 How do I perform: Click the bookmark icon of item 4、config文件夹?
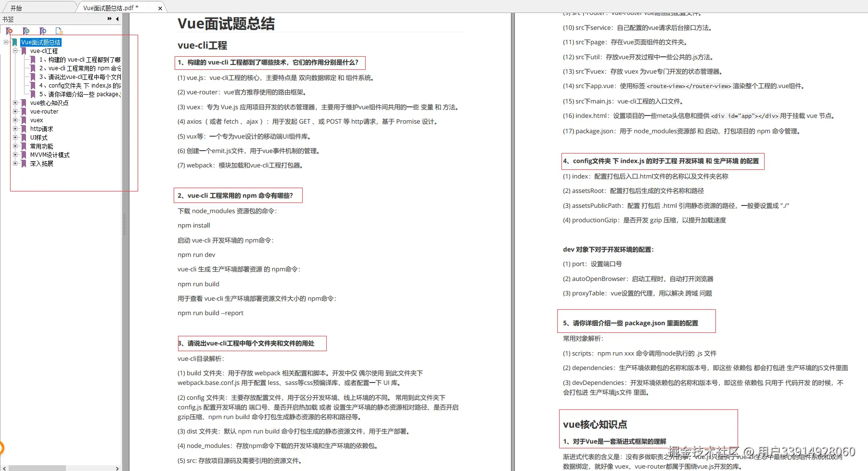pyautogui.click(x=33, y=86)
